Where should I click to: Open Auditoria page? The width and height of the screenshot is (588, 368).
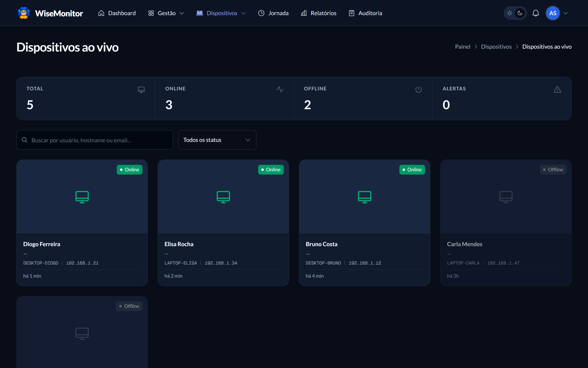365,13
